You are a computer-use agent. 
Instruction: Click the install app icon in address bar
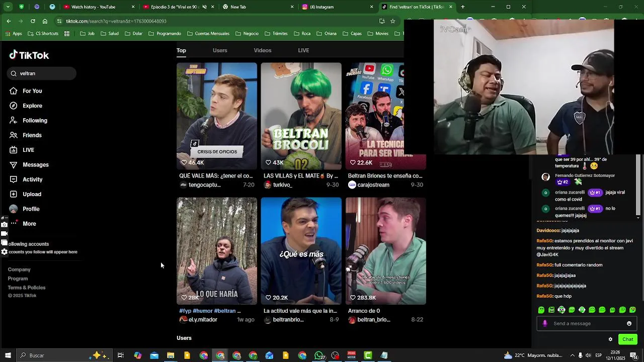[x=382, y=21]
